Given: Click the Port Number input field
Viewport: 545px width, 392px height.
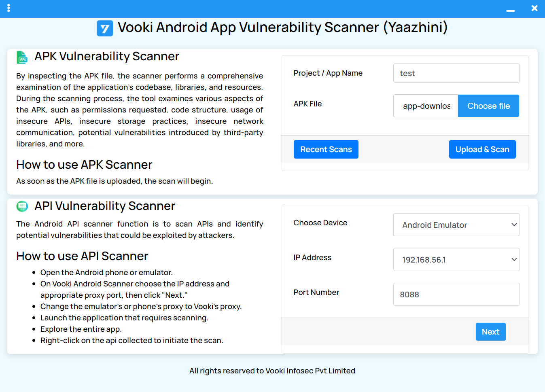Looking at the screenshot, I should click(x=456, y=295).
